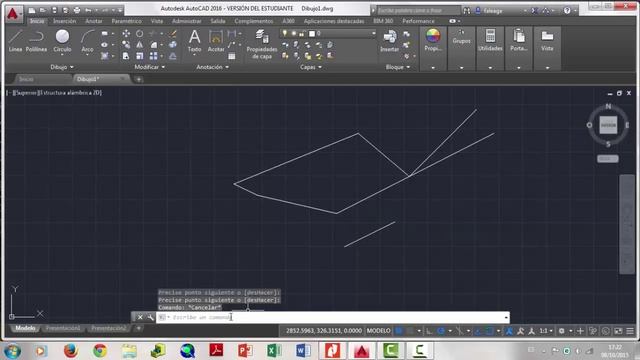This screenshot has width=640, height=360.
Task: Select the Círculo tool
Action: click(x=62, y=41)
